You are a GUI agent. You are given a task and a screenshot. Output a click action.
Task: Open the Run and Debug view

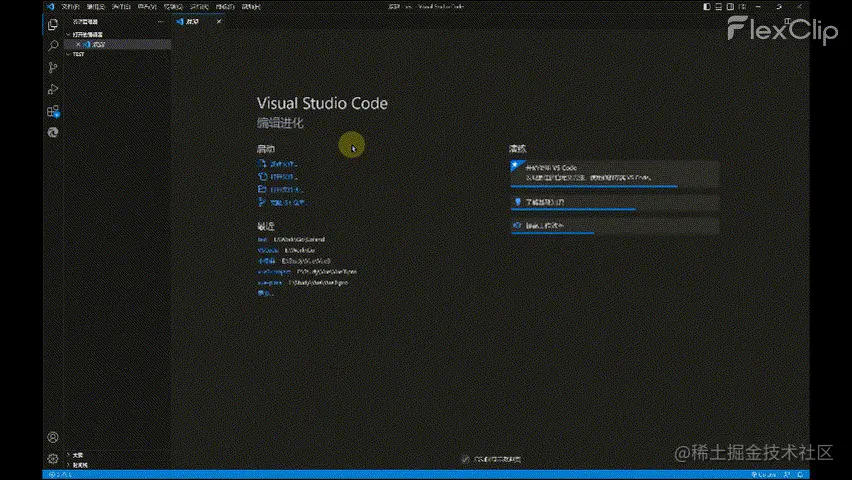(x=53, y=89)
